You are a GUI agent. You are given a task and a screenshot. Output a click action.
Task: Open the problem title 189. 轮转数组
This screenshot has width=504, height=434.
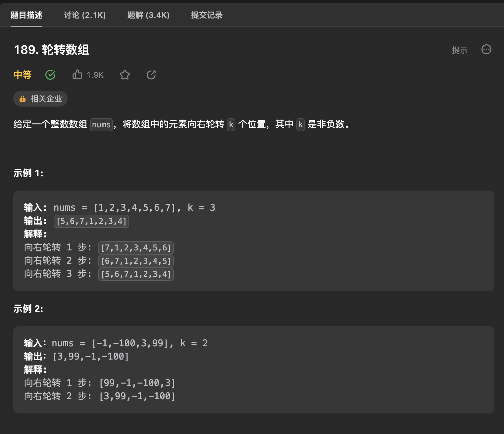51,50
